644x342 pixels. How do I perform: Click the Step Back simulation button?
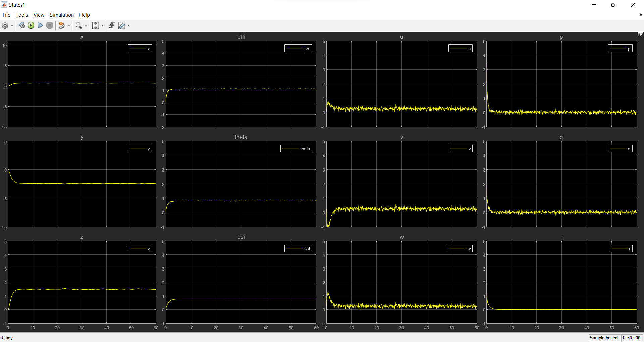click(x=22, y=26)
